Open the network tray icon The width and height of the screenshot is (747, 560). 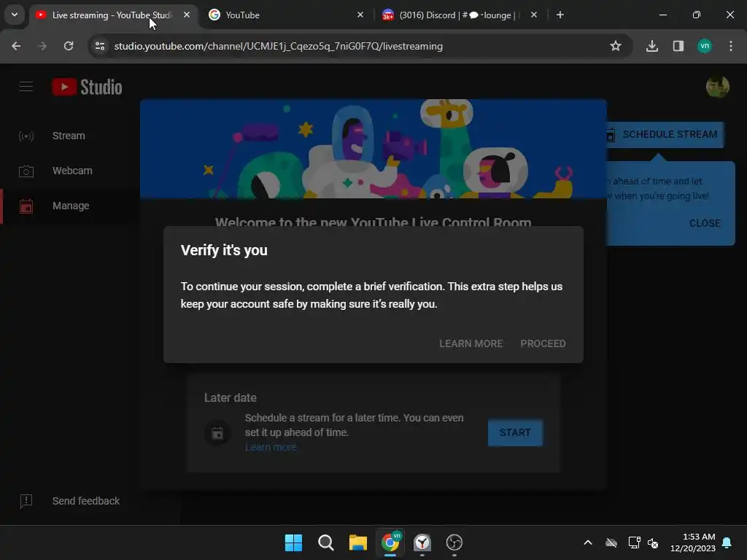(634, 542)
